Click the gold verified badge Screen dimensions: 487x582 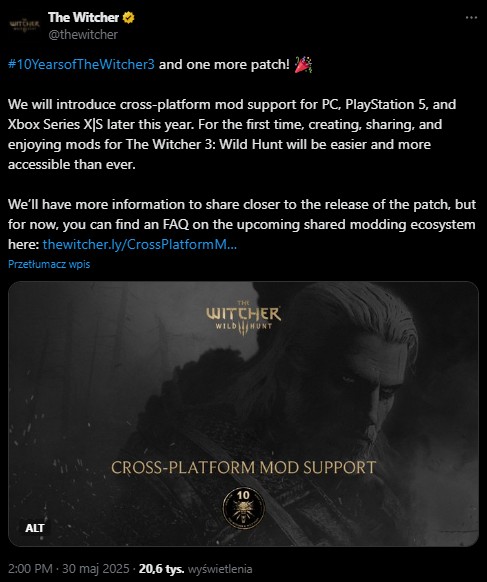click(x=128, y=17)
